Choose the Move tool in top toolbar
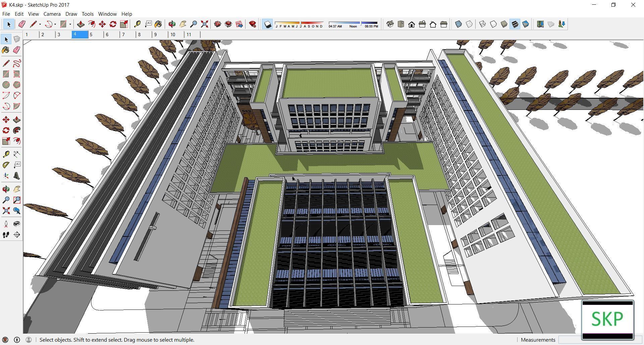The image size is (644, 345). (x=102, y=24)
